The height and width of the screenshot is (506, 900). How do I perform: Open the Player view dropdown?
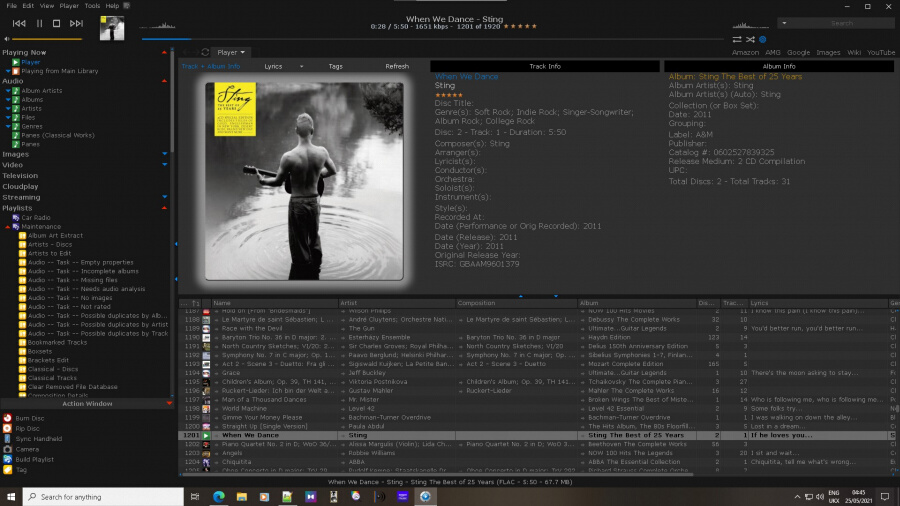pyautogui.click(x=231, y=52)
